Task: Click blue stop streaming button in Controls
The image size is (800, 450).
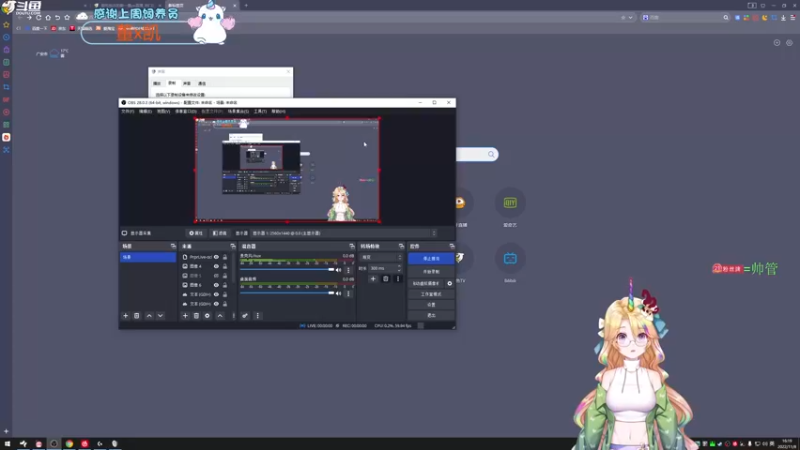Action: point(431,259)
